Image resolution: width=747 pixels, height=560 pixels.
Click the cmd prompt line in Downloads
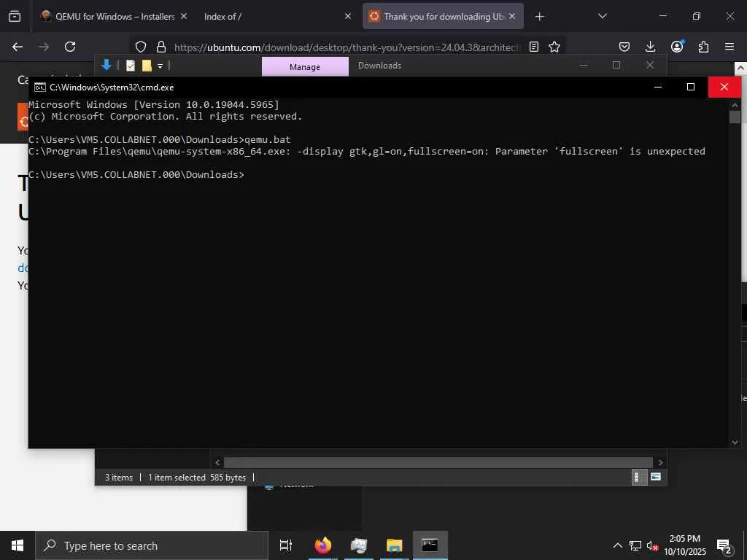coord(136,175)
